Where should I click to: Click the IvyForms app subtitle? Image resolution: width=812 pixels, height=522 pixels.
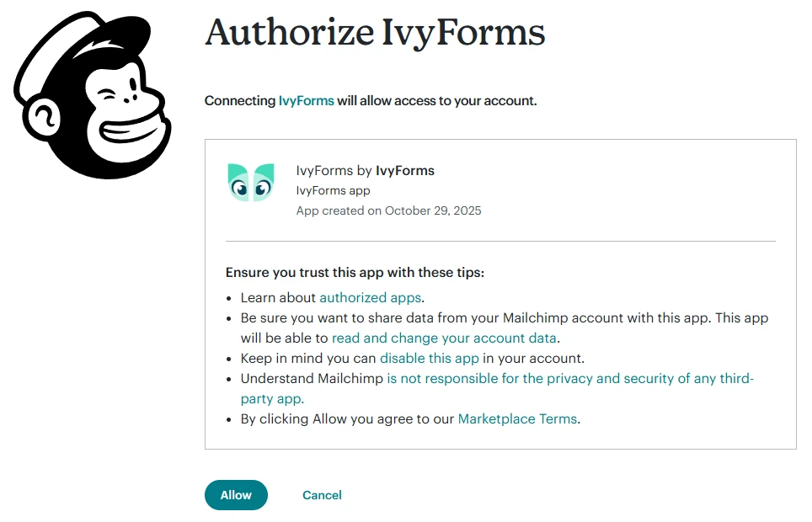333,190
